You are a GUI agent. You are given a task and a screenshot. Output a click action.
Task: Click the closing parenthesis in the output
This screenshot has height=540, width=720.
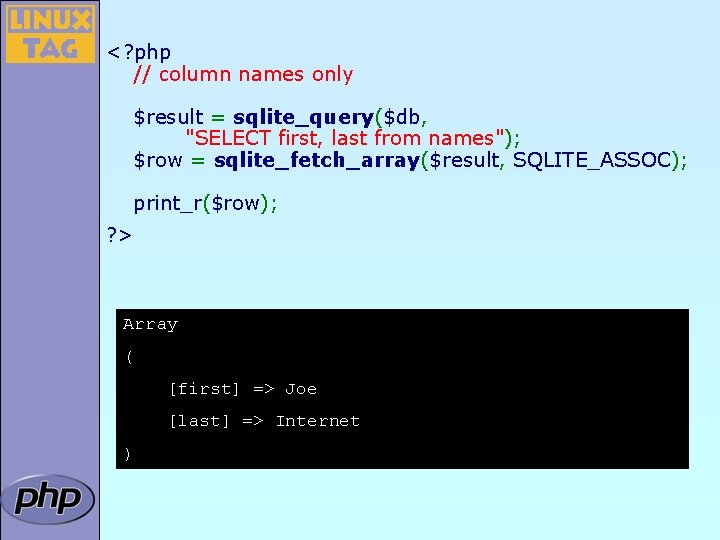127,454
